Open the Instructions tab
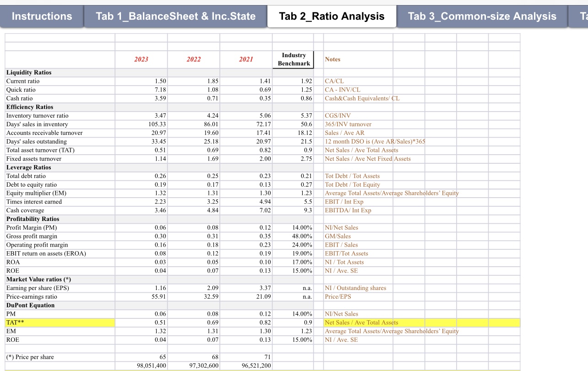This screenshot has height=371, width=588. (x=42, y=16)
